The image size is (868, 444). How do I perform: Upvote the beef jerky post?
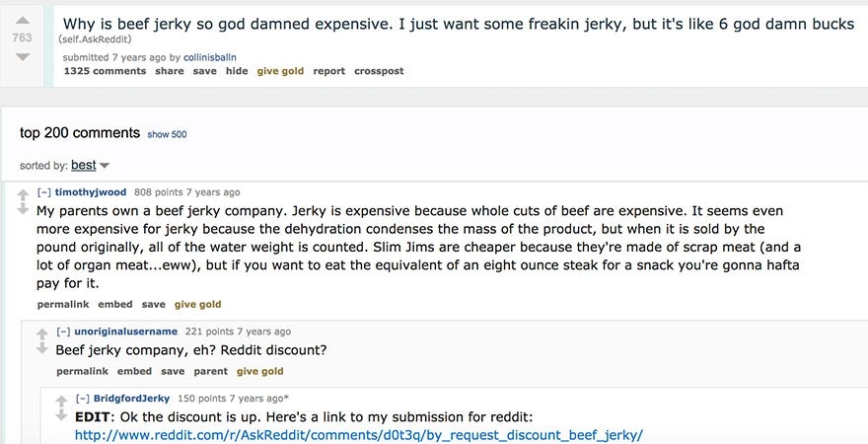[x=22, y=20]
